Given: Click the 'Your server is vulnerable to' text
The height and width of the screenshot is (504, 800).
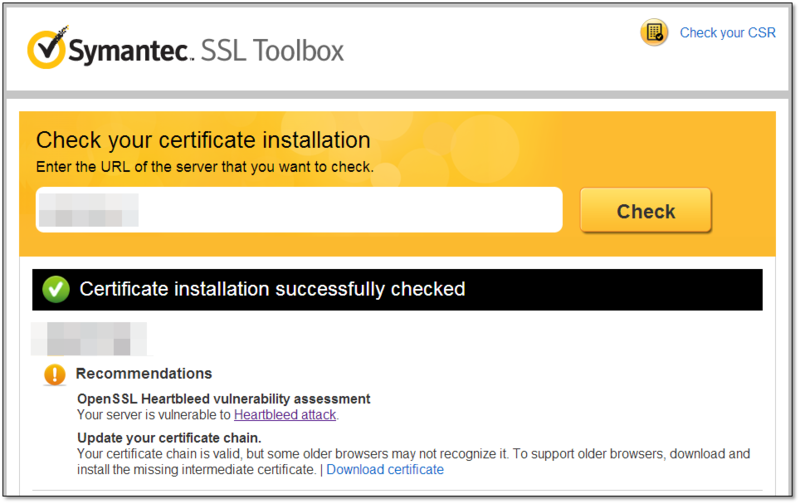Looking at the screenshot, I should (154, 415).
